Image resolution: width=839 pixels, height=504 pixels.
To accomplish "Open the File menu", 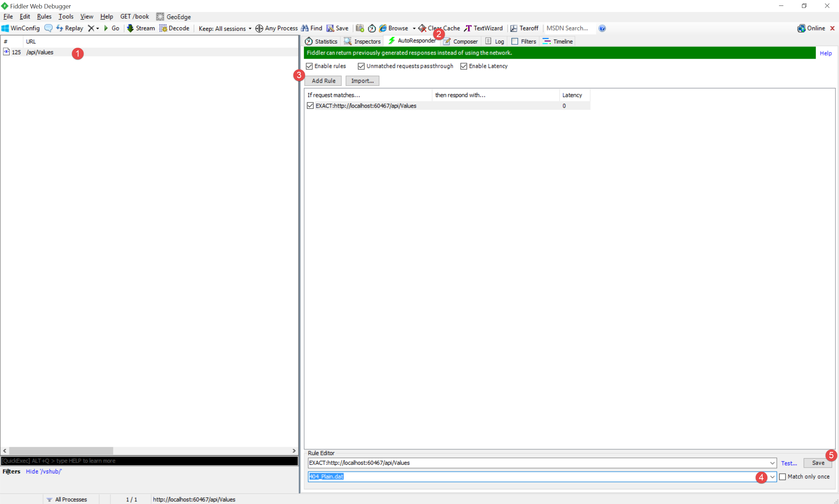I will 8,16.
